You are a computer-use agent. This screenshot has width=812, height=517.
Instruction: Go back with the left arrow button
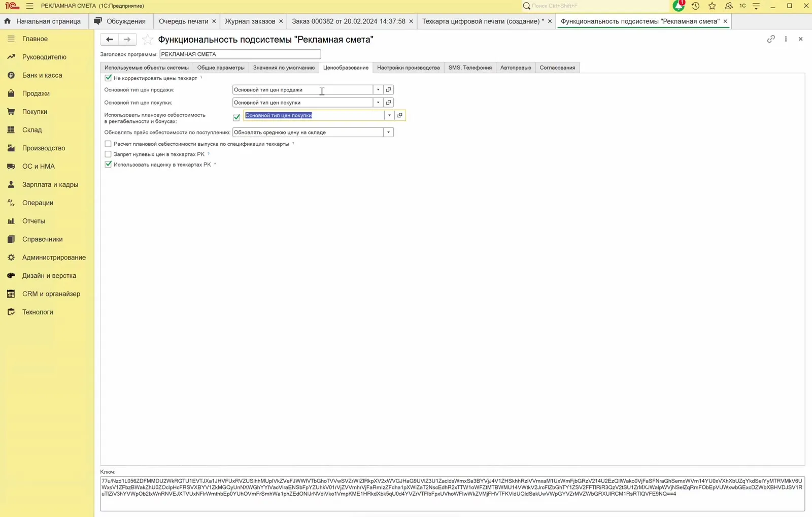click(110, 39)
